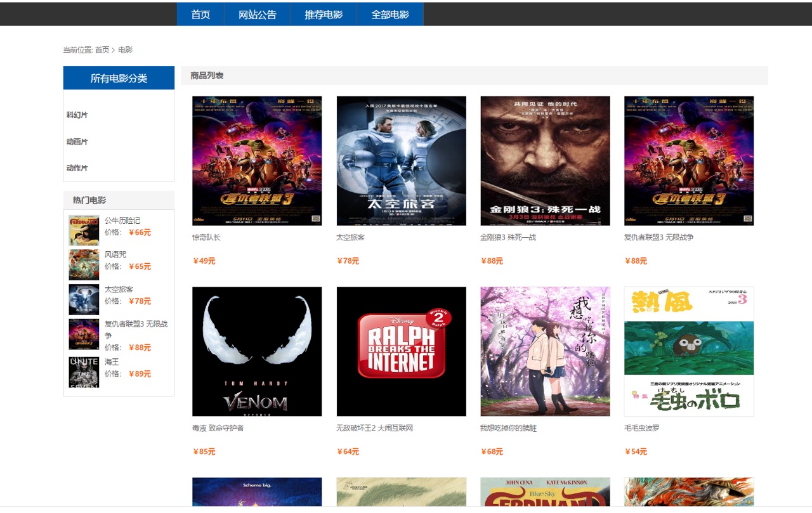This screenshot has height=513, width=812.
Task: Select the 科幻片 category
Action: click(x=77, y=115)
